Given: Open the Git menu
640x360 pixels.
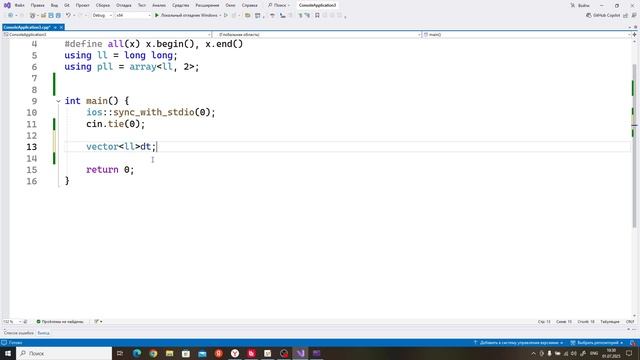Looking at the screenshot, I should [67, 5].
